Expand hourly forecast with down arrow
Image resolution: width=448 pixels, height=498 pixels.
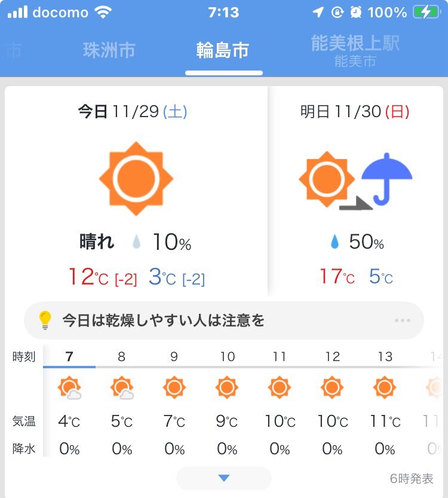(224, 478)
